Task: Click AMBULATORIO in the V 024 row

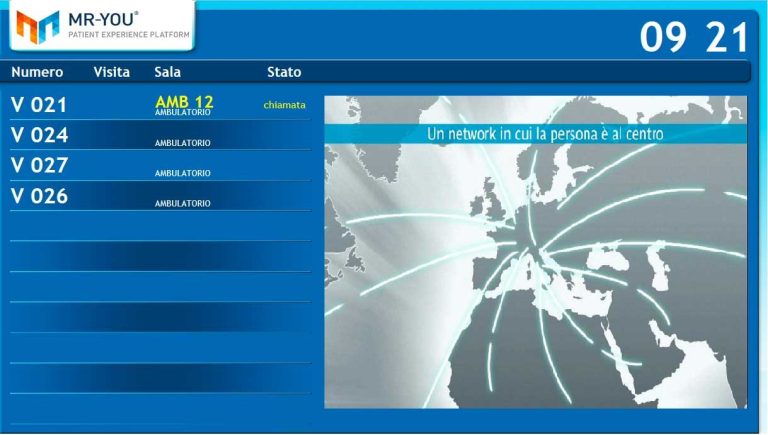Action: pos(182,143)
